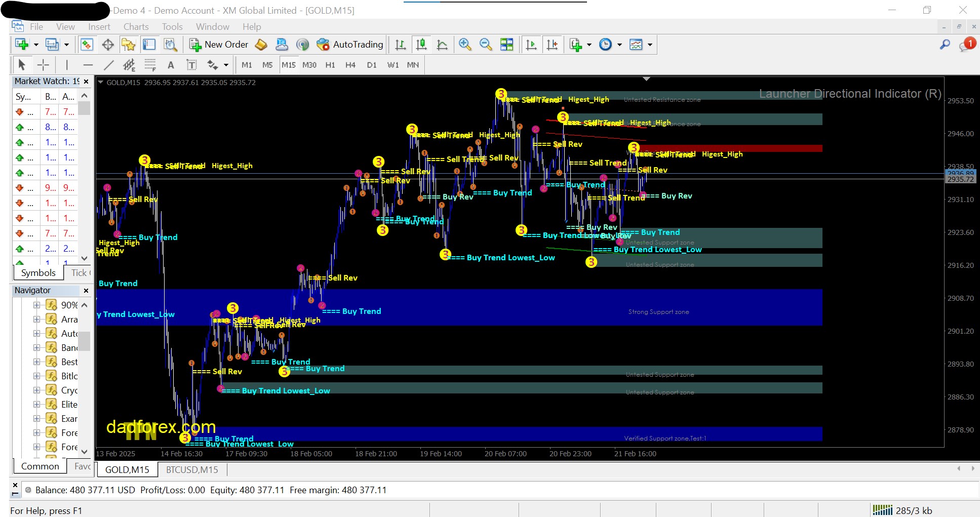The width and height of the screenshot is (980, 517).
Task: Draw with the Fibonacci retracement tool
Action: coord(150,65)
